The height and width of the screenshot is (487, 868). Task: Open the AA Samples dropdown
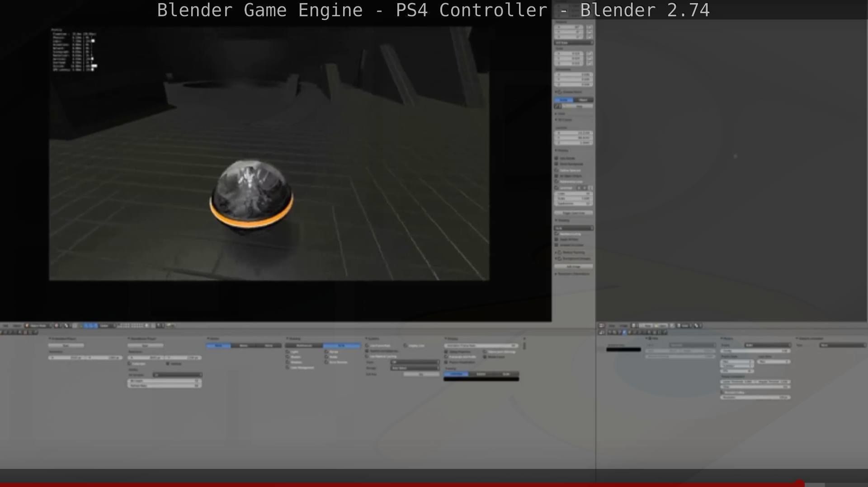point(177,375)
